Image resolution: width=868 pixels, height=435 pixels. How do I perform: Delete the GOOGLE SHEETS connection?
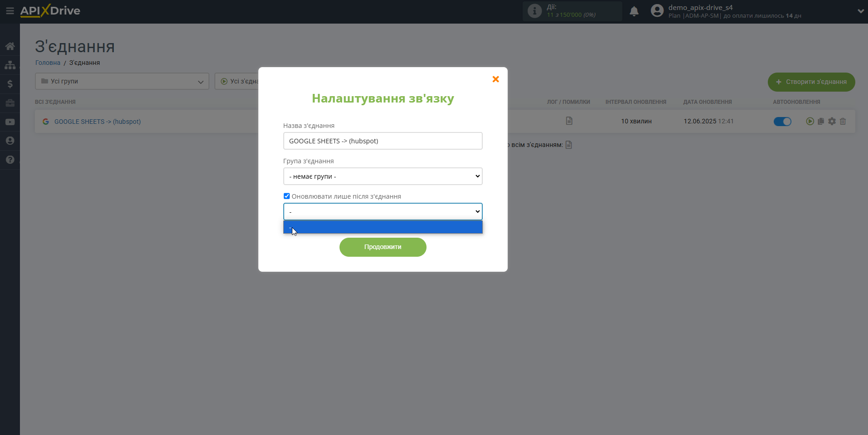(x=843, y=121)
